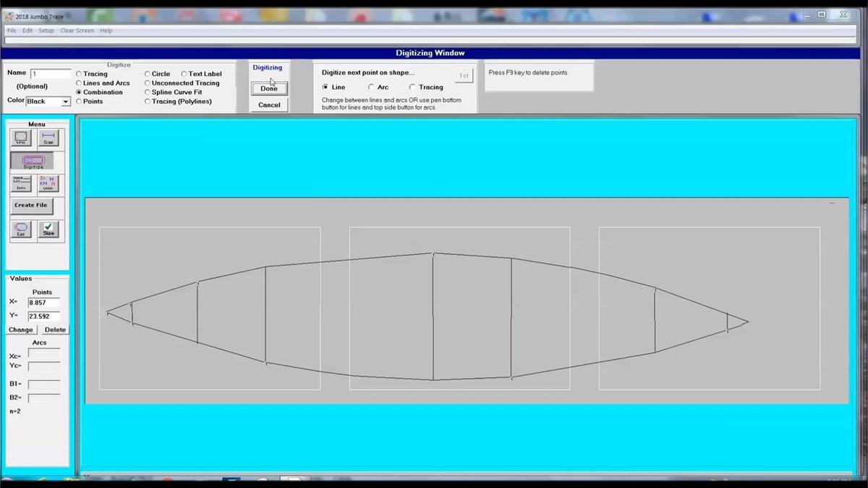Click the Clear Screen menu item

click(77, 30)
